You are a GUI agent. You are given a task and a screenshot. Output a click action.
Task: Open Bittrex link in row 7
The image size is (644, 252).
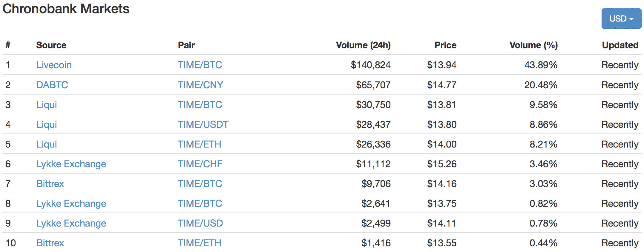click(x=50, y=184)
